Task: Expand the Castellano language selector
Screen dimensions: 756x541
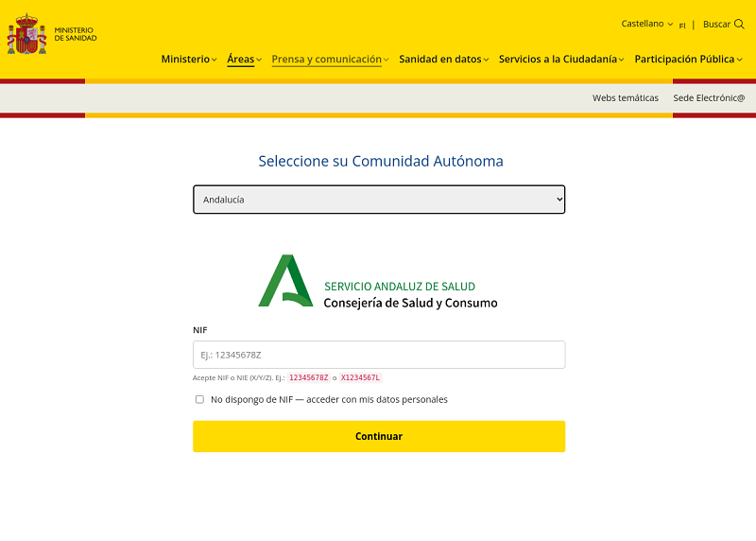Action: tap(646, 24)
